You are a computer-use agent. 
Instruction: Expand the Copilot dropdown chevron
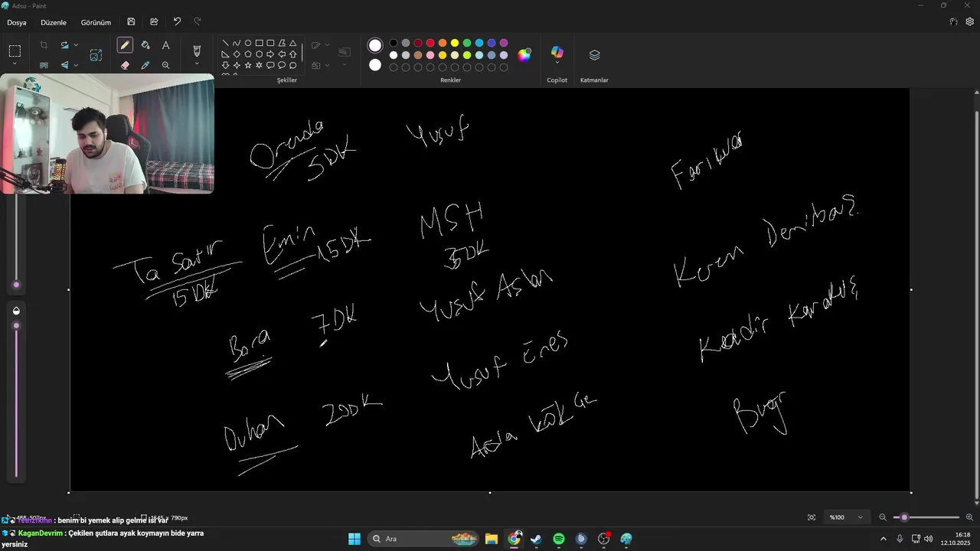coord(557,64)
